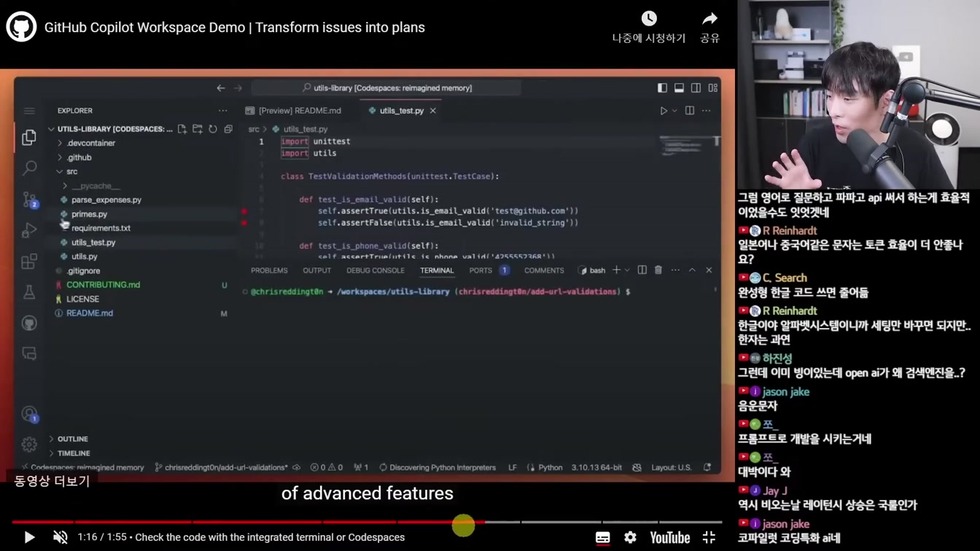Open Explorer view in the activity bar
Screen dimensions: 980x551
29,137
